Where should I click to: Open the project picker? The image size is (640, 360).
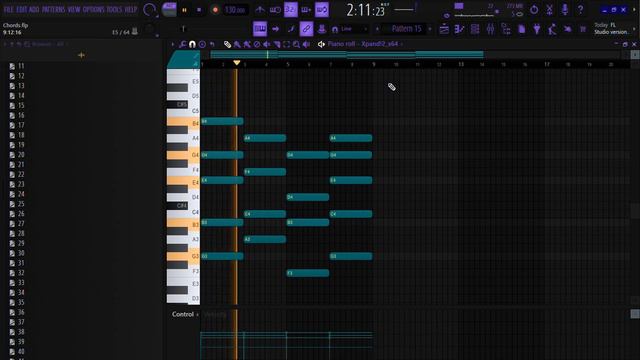pyautogui.click(x=521, y=29)
